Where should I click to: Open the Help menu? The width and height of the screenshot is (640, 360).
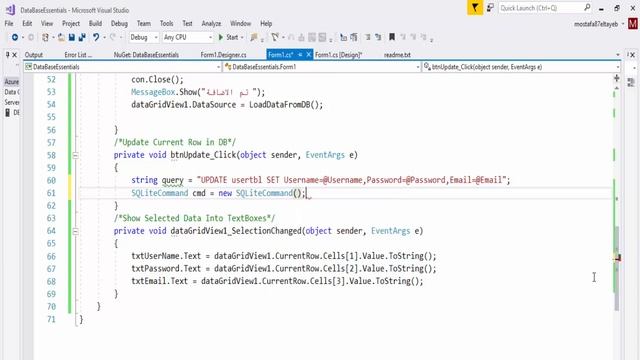tap(266, 24)
